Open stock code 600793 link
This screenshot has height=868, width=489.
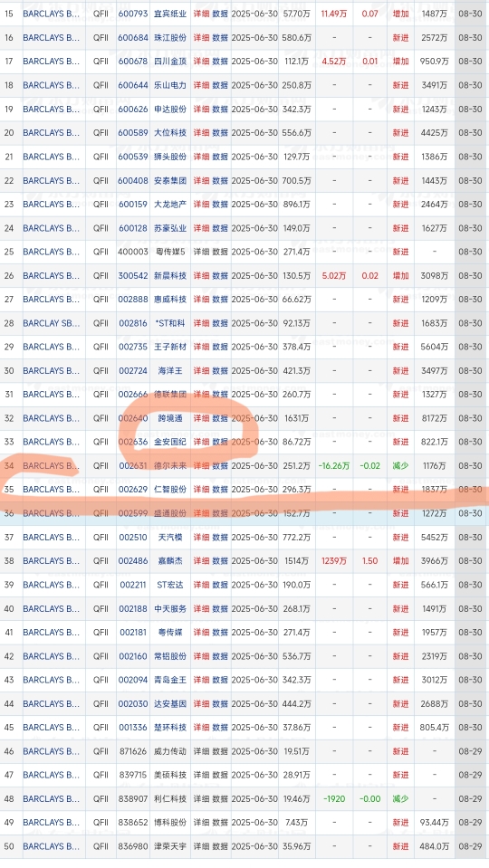coord(133,14)
